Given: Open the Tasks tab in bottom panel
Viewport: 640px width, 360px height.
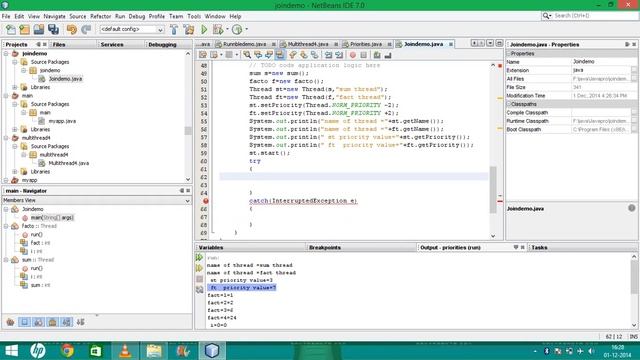Looking at the screenshot, I should (x=539, y=247).
